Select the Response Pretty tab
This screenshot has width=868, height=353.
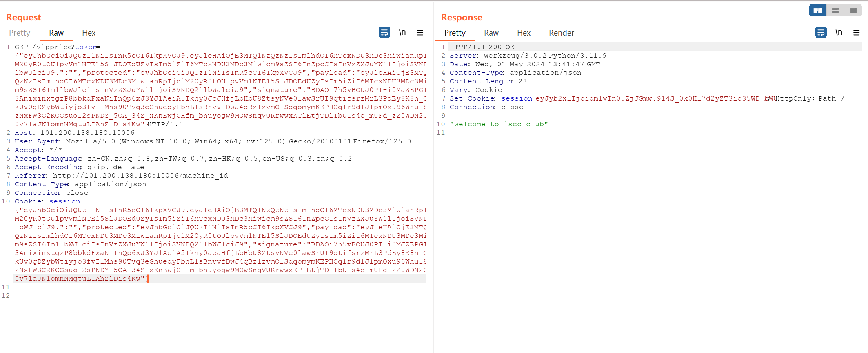[x=455, y=33]
